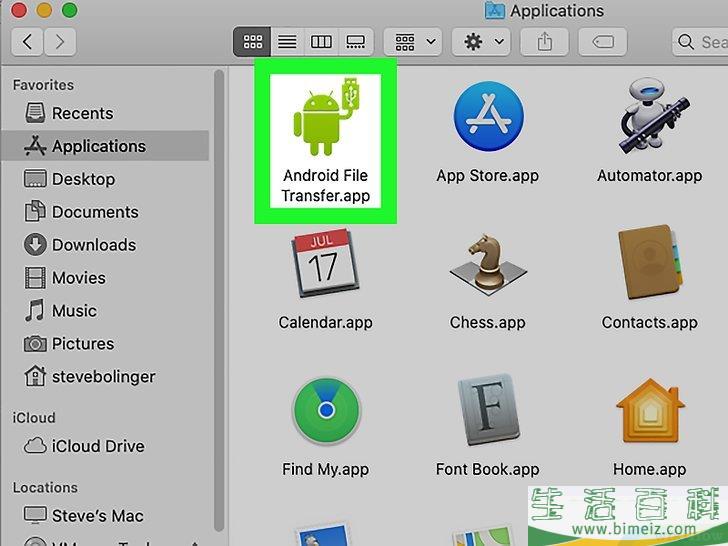Focus the Finder search field
Screen dimensions: 728x546
point(700,42)
